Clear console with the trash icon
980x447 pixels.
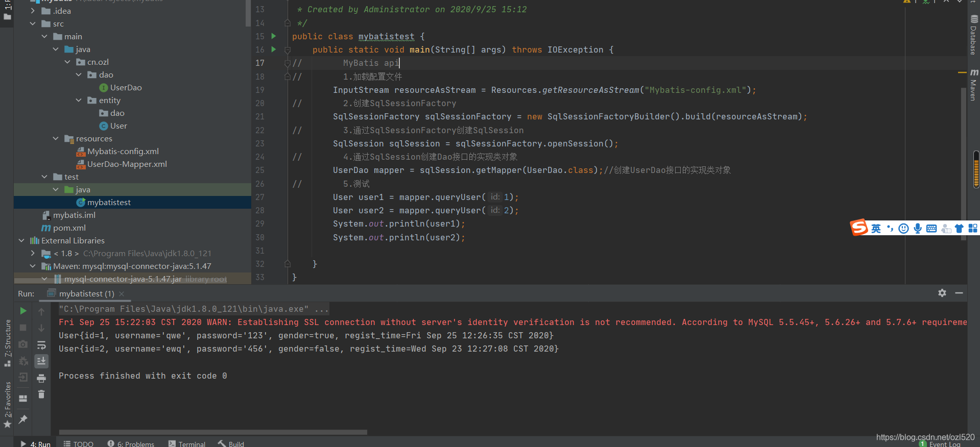tap(41, 394)
